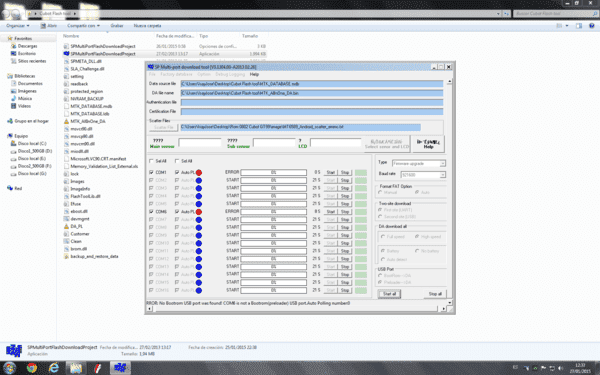Select the No battery radio button
Screen dimensions: 600x375
[x=417, y=251]
